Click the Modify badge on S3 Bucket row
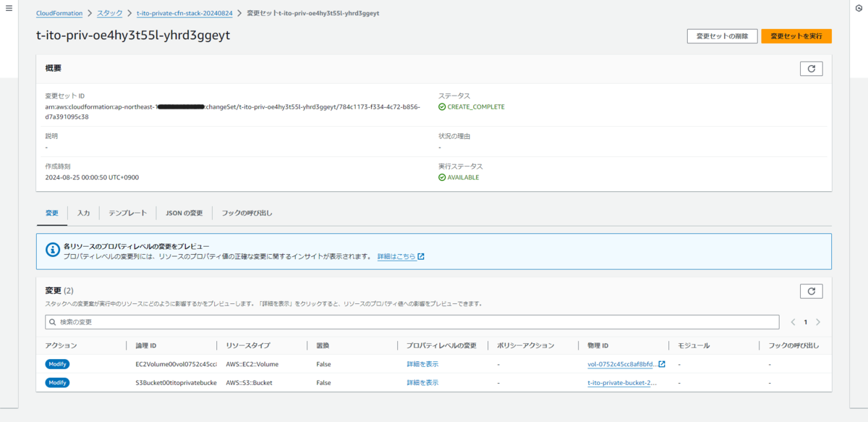868x422 pixels. (x=58, y=383)
